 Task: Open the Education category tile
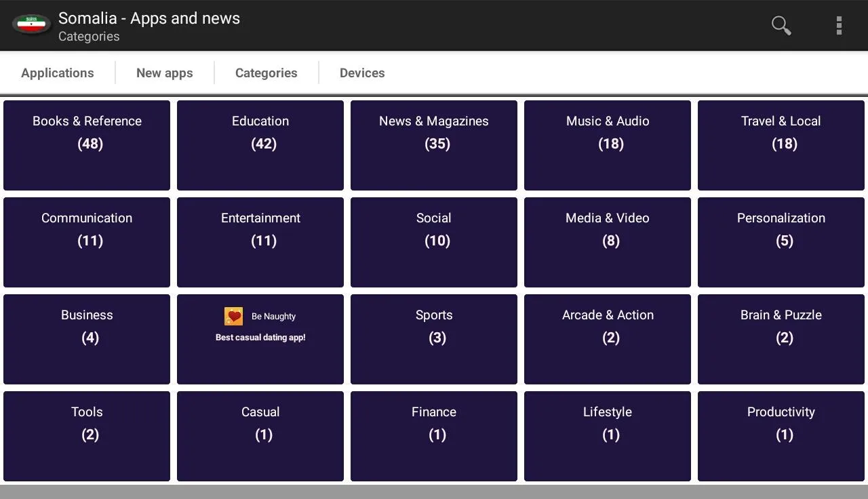point(260,146)
